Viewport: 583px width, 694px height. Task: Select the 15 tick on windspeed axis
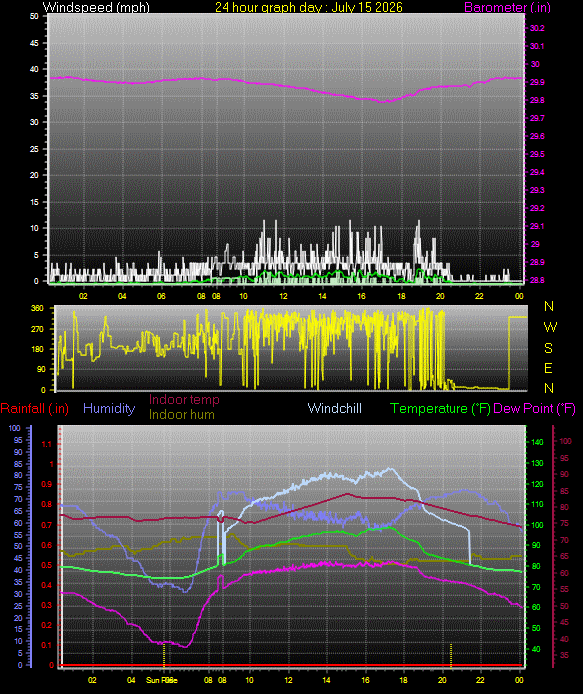click(34, 202)
